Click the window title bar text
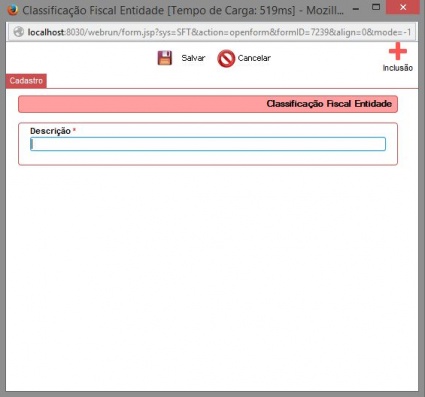Viewport: 425px width, 397px height. click(183, 10)
